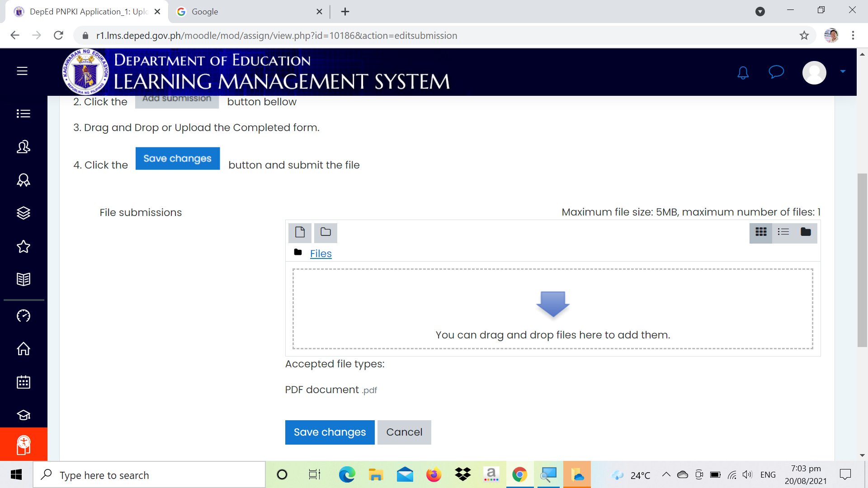Expand the user profile dropdown arrow

pos(842,72)
